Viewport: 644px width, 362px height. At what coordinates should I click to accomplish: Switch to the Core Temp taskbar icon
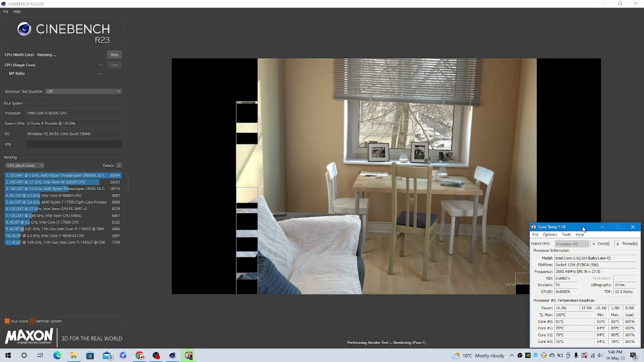coord(189,355)
